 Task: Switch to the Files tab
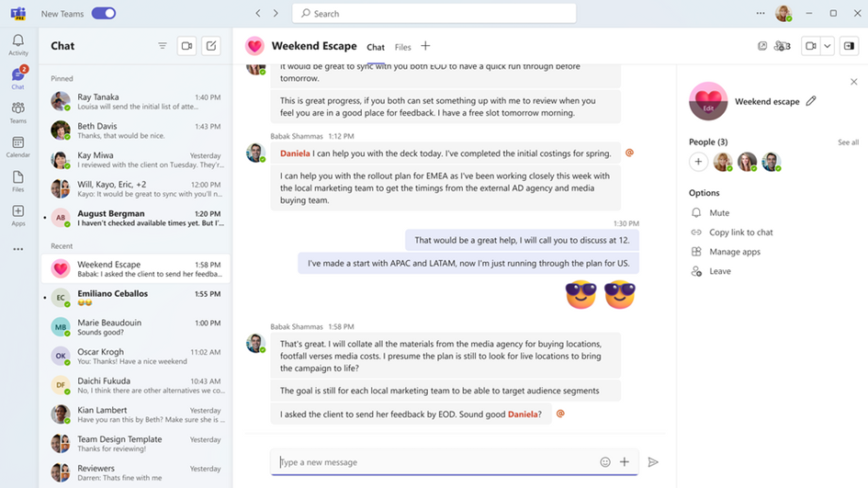(402, 47)
